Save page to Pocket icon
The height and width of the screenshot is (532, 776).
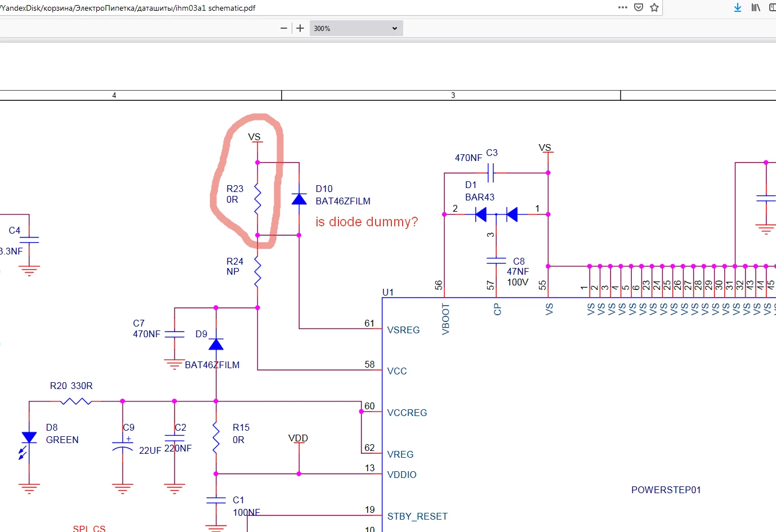(639, 7)
